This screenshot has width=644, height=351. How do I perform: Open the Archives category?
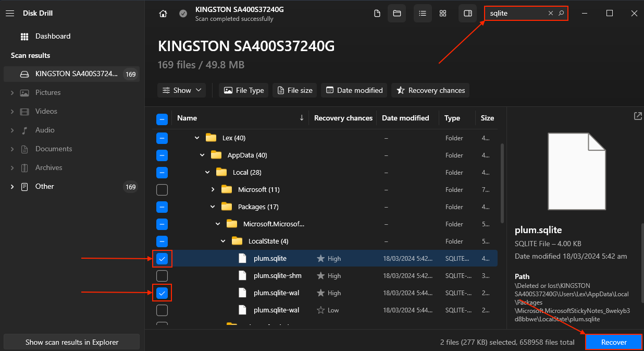point(48,167)
